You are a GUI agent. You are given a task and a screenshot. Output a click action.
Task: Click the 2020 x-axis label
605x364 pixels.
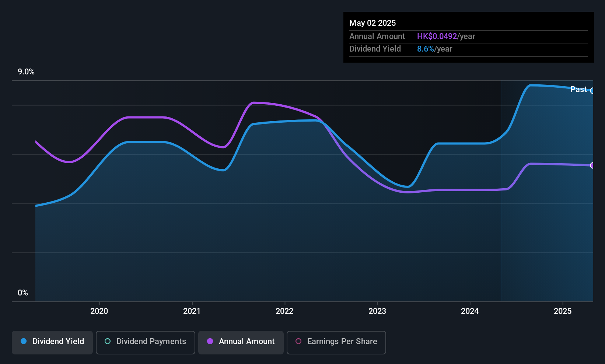click(99, 311)
